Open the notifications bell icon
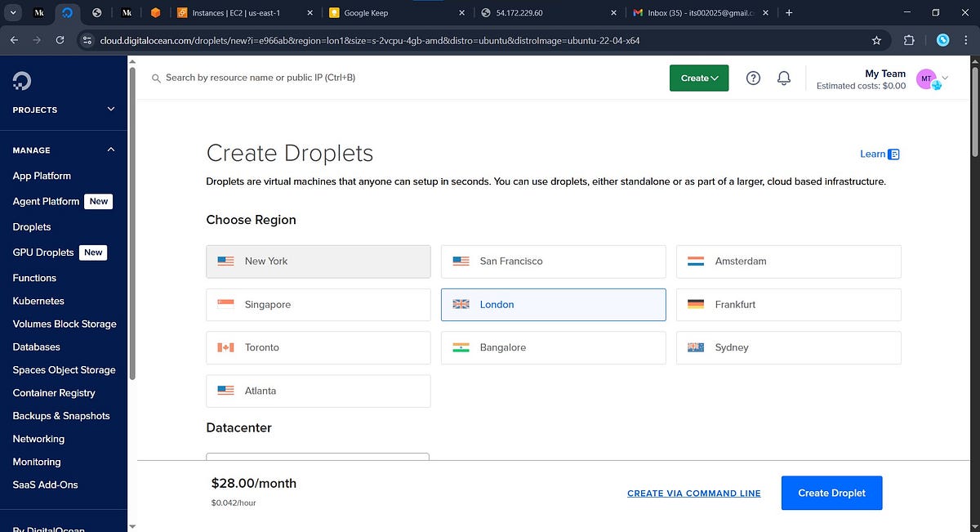980x532 pixels. point(784,78)
